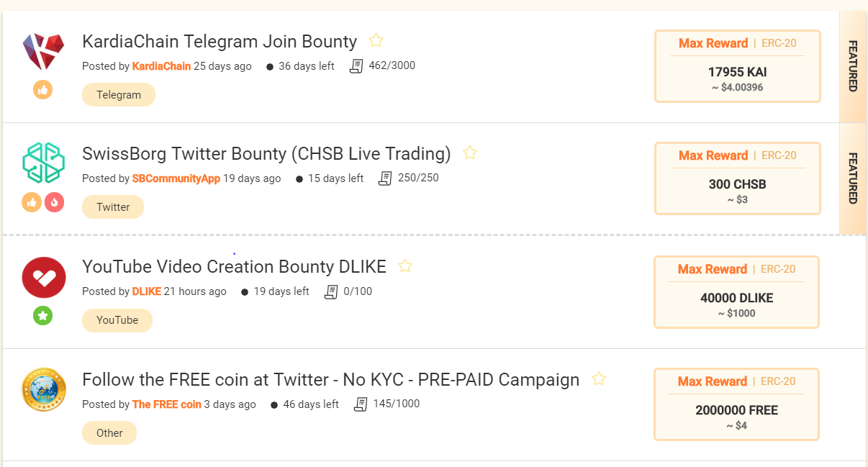The height and width of the screenshot is (467, 868).
Task: Click the flame badge under SwissBorg logo
Action: coord(55,202)
